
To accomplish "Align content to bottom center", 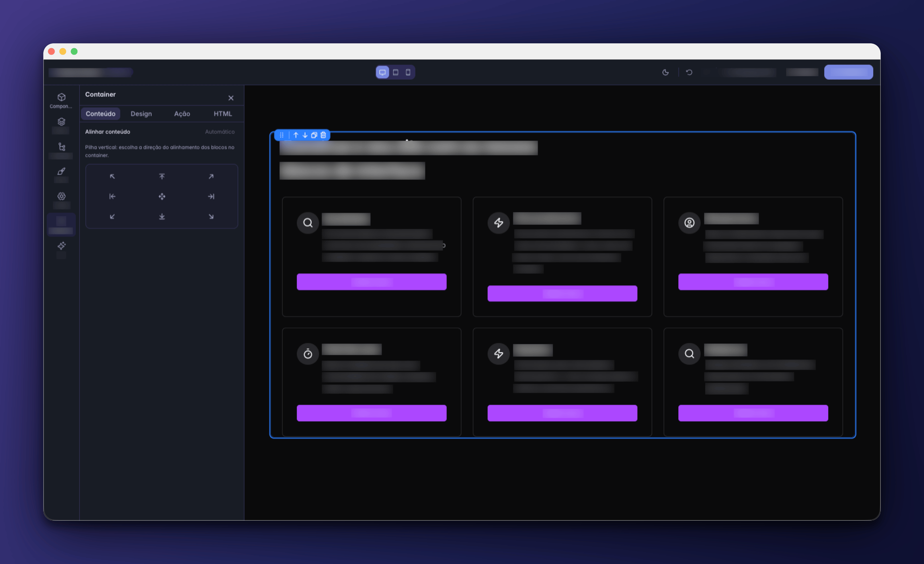I will point(162,216).
